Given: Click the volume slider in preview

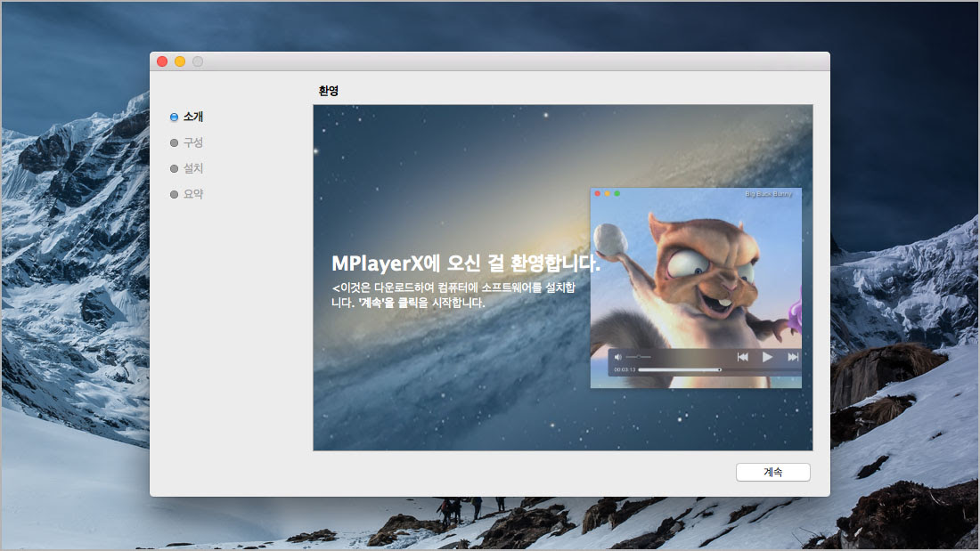Looking at the screenshot, I should point(638,357).
